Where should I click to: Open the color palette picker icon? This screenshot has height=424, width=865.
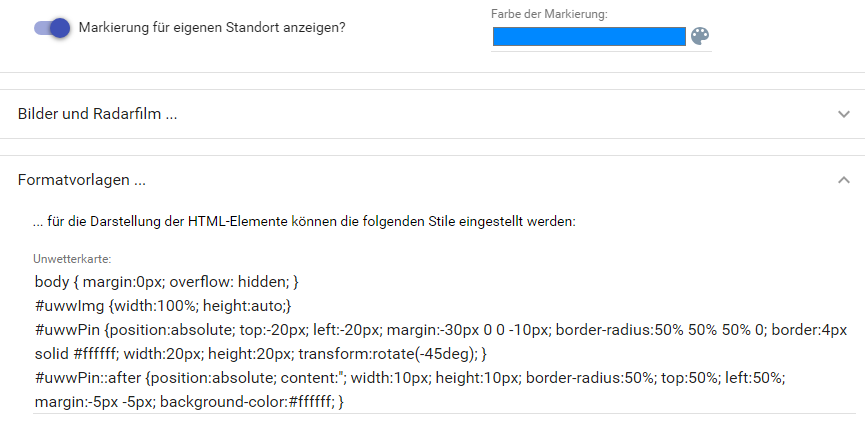pyautogui.click(x=700, y=36)
